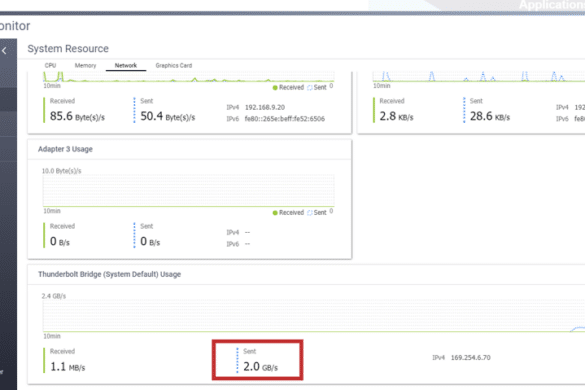The height and width of the screenshot is (390, 585).
Task: Select IPv4 address 192.168.9.20
Action: [x=265, y=107]
